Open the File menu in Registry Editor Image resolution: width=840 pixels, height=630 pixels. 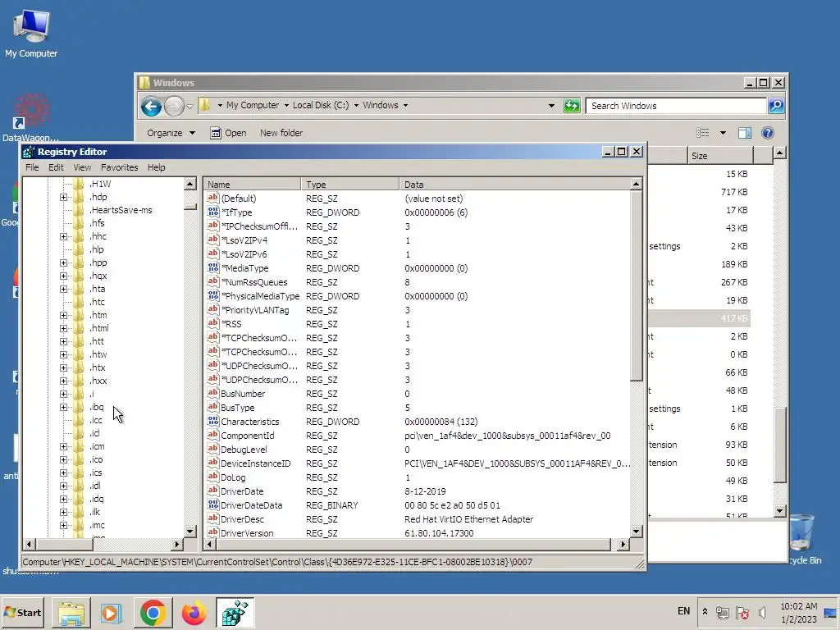point(32,167)
